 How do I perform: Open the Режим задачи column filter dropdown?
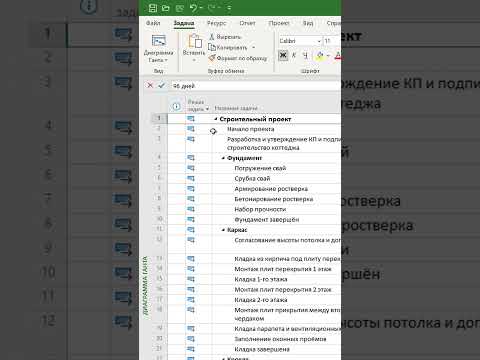[207, 109]
